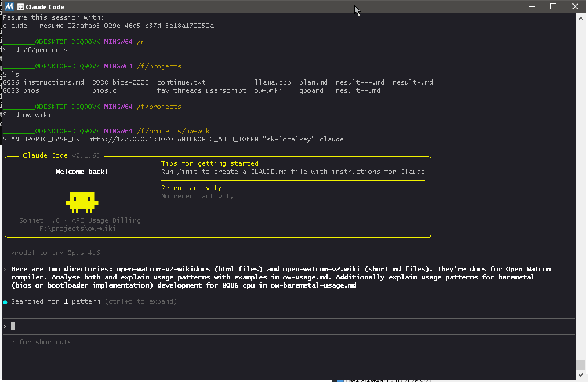This screenshot has height=382, width=588.
Task: Click 'result---.md' file name
Action: click(x=360, y=82)
